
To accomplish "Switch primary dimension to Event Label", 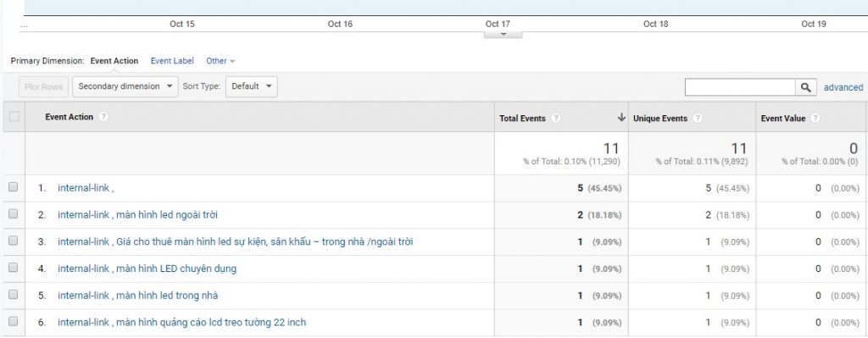I will 172,61.
